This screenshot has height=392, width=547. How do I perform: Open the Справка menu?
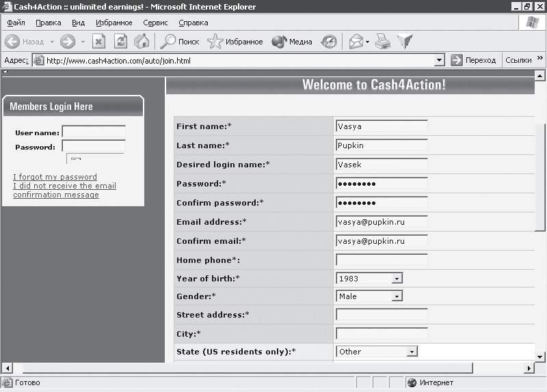[x=194, y=23]
